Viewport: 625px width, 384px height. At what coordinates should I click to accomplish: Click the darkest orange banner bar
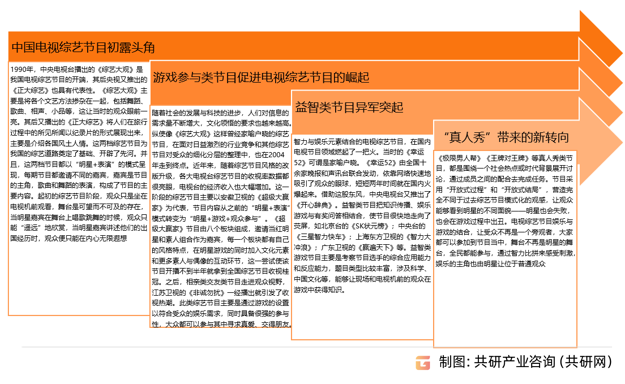click(x=294, y=46)
